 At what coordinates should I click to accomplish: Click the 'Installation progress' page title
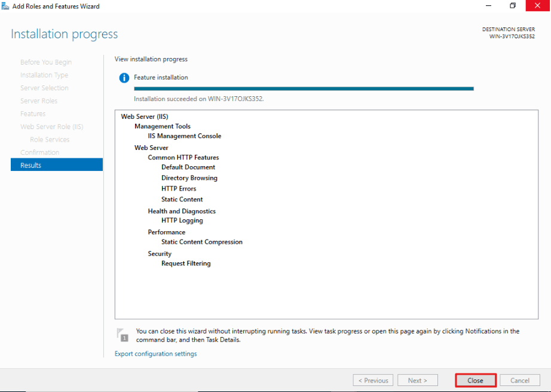tap(65, 34)
